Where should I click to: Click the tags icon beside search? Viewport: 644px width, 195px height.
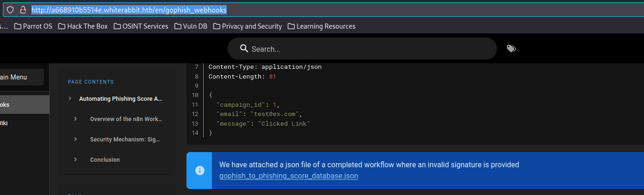tap(511, 49)
